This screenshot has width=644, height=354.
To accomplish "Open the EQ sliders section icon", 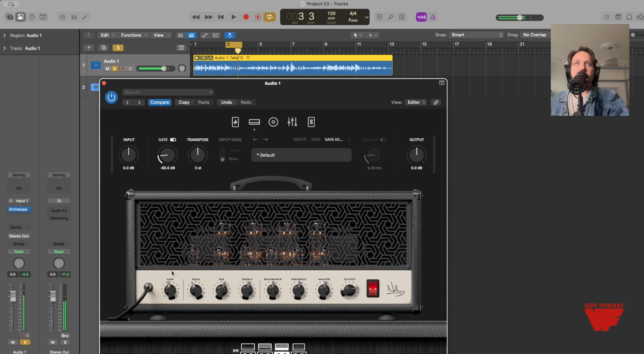I will (x=292, y=122).
